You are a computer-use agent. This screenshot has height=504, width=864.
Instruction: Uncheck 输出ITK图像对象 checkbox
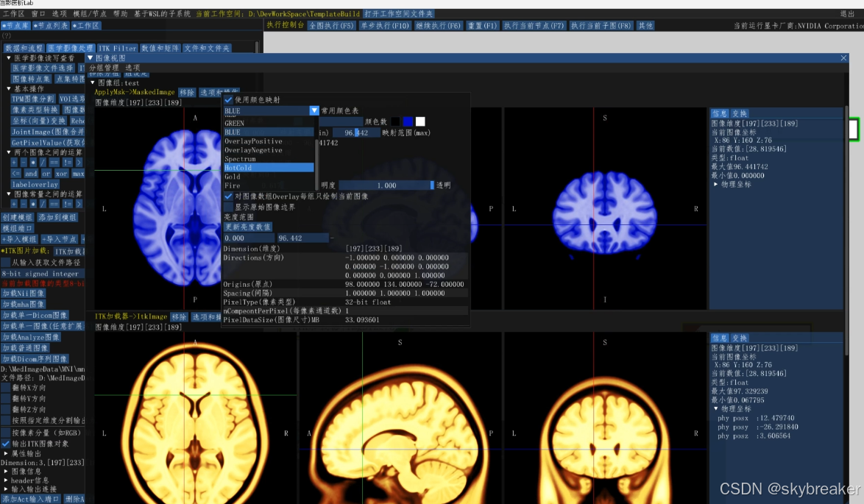point(5,444)
